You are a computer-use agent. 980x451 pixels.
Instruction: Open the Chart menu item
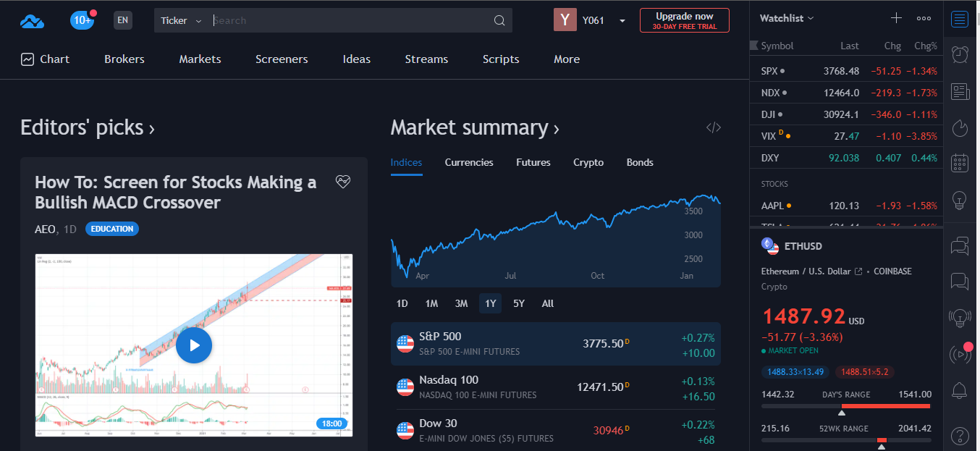click(x=46, y=59)
